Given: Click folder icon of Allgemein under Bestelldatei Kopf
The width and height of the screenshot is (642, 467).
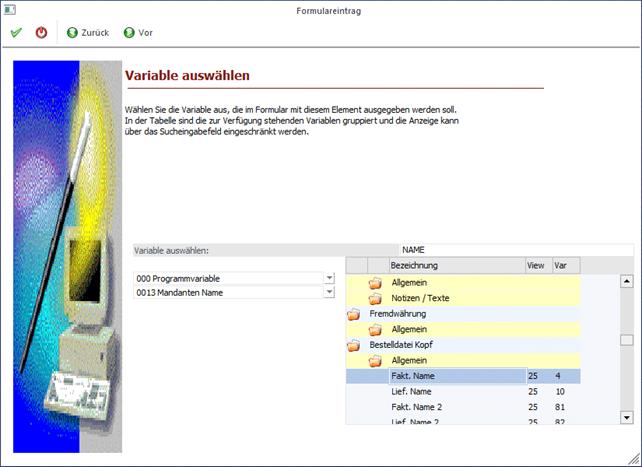Looking at the screenshot, I should (x=375, y=360).
